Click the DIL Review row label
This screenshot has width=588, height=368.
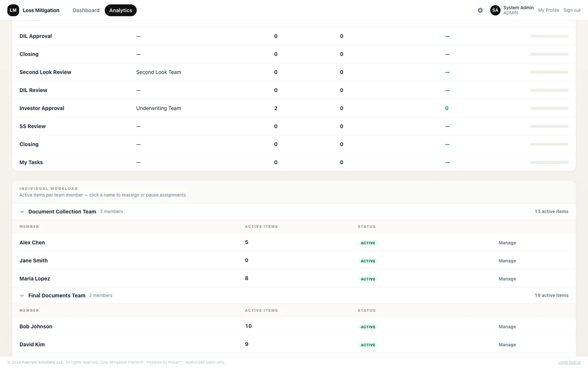(33, 90)
